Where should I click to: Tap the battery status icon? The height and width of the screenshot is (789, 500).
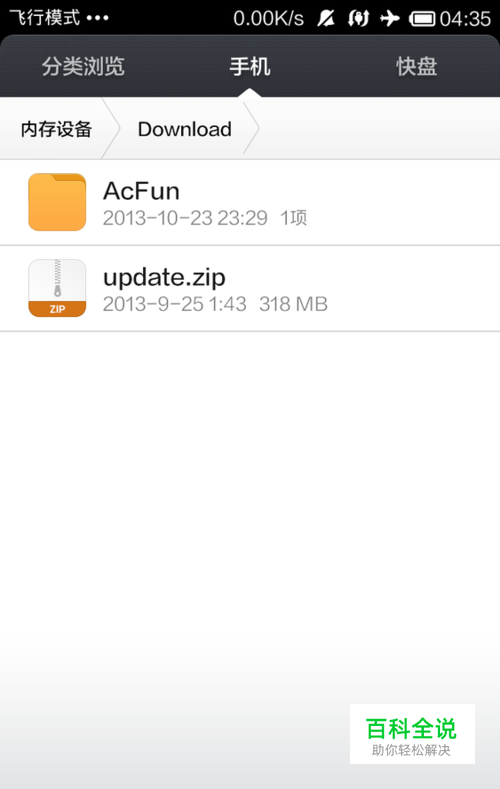(422, 19)
